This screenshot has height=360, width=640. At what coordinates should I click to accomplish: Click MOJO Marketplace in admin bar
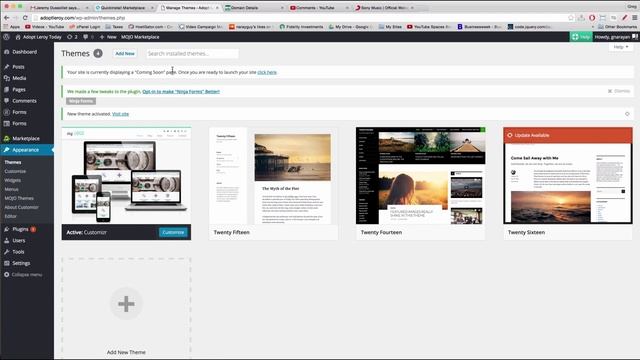140,37
